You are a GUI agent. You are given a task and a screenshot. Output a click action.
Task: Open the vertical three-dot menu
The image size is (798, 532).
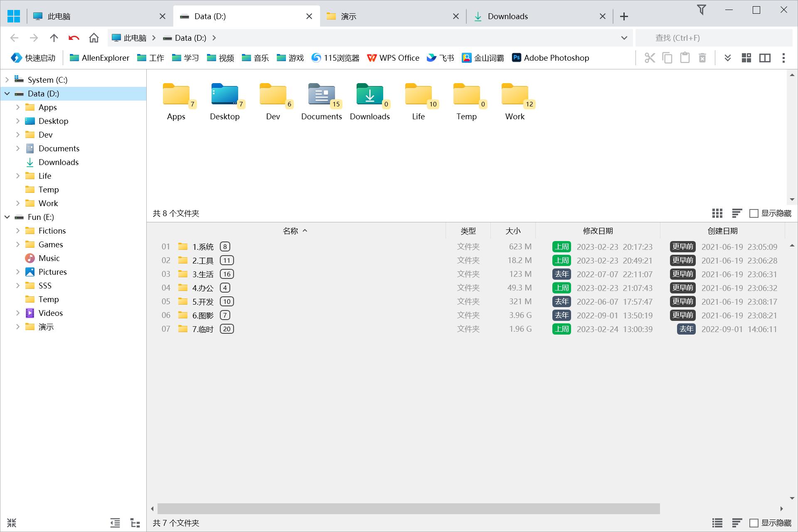tap(783, 58)
